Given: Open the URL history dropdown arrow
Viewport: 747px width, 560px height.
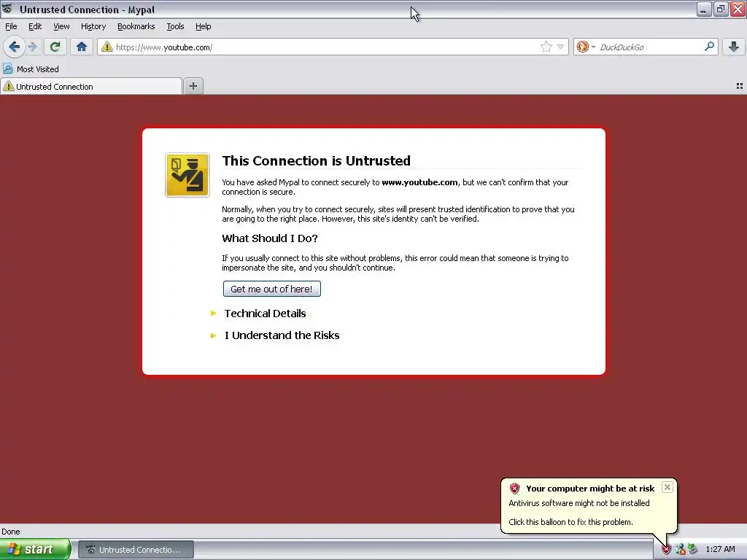Looking at the screenshot, I should [561, 47].
